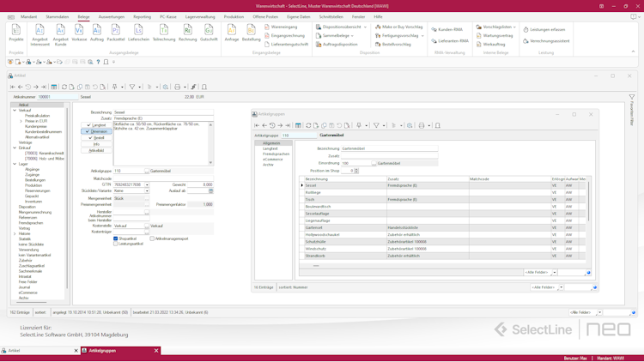
Task: Open the Verrechnungsassistent
Action: click(x=546, y=41)
